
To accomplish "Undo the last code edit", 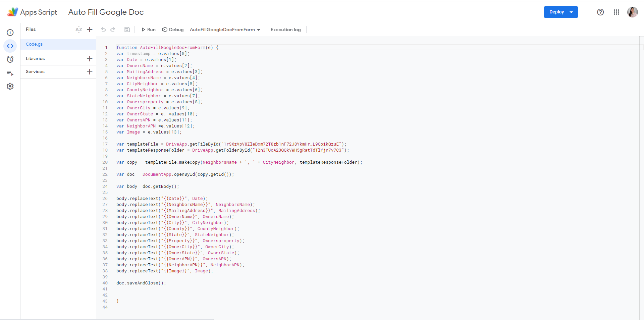I will point(103,30).
